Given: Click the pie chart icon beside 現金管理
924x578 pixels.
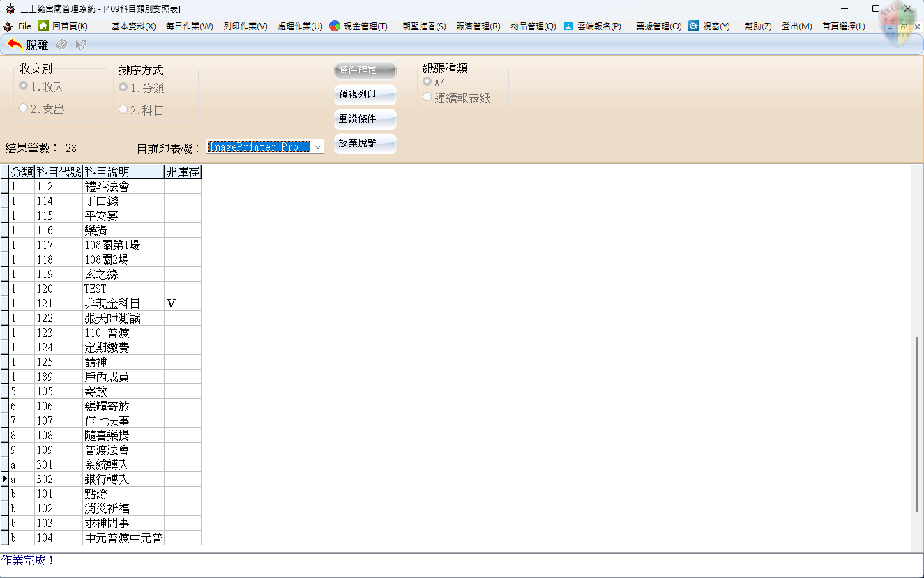Looking at the screenshot, I should [x=335, y=26].
